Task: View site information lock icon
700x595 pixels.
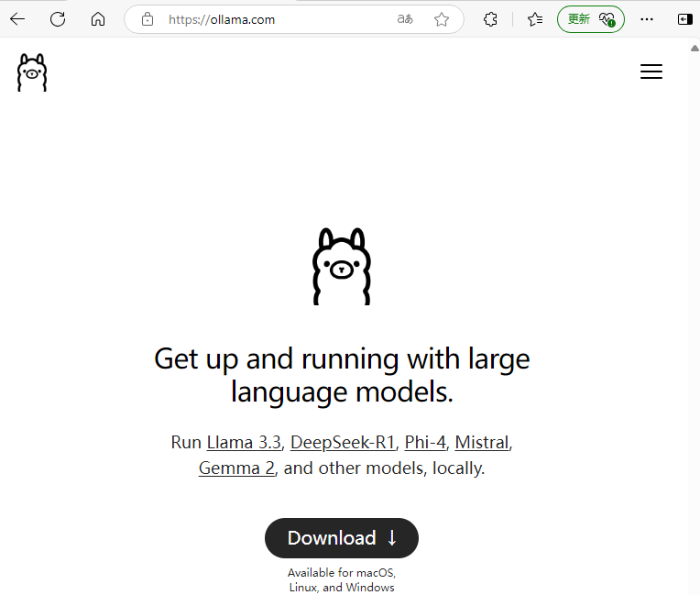Action: coord(148,19)
